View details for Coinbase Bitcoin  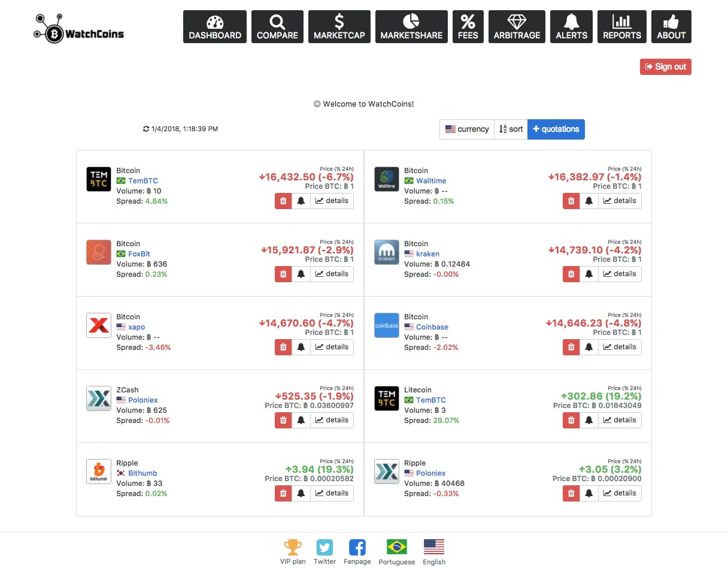620,348
